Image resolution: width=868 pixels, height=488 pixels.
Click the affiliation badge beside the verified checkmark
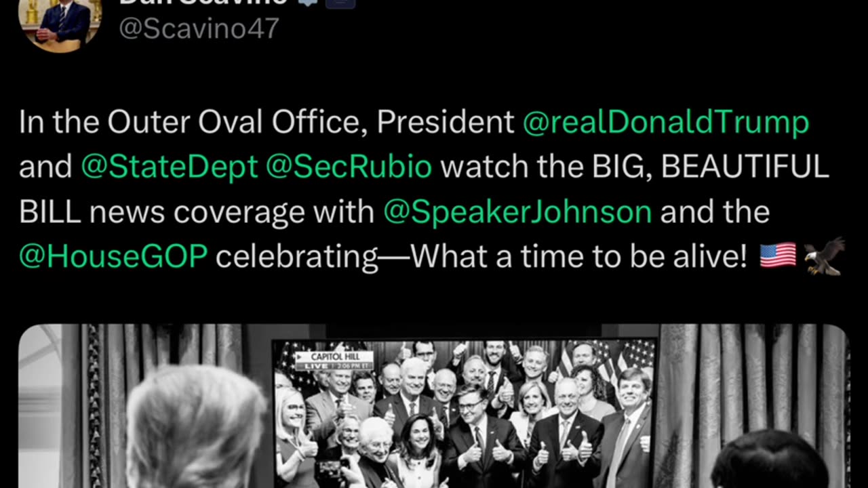[340, 2]
